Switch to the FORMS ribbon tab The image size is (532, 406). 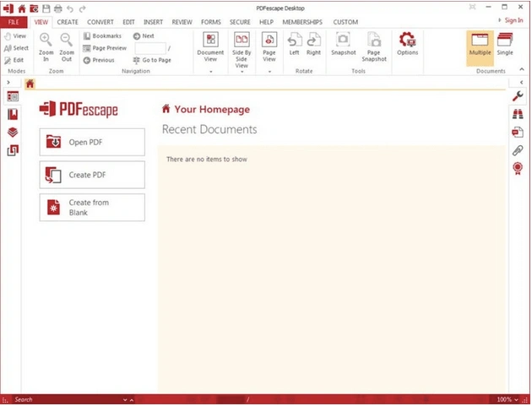pos(211,22)
